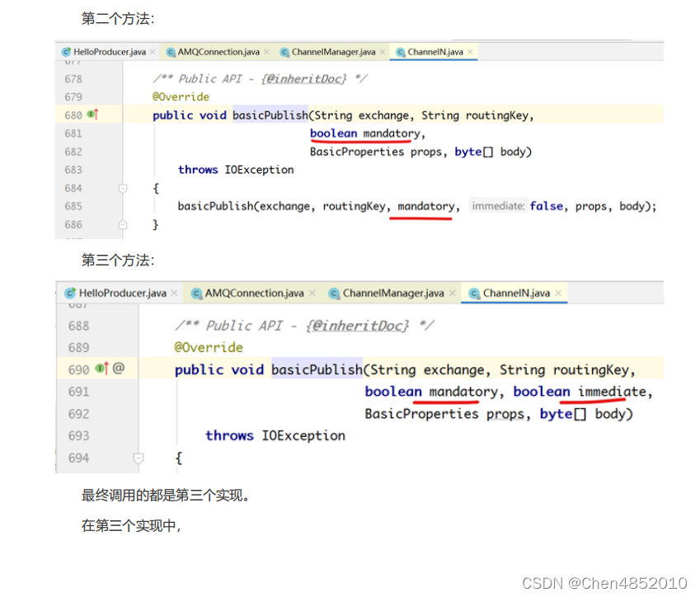Close ChannelManager.java tab in upper editor
The width and height of the screenshot is (700, 597).
[382, 52]
